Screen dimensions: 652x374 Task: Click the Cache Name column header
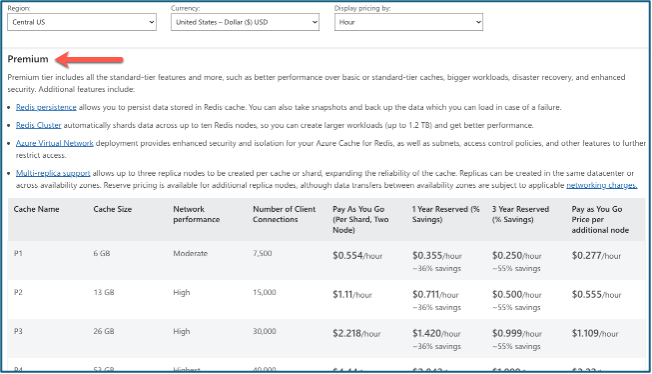[x=36, y=209]
